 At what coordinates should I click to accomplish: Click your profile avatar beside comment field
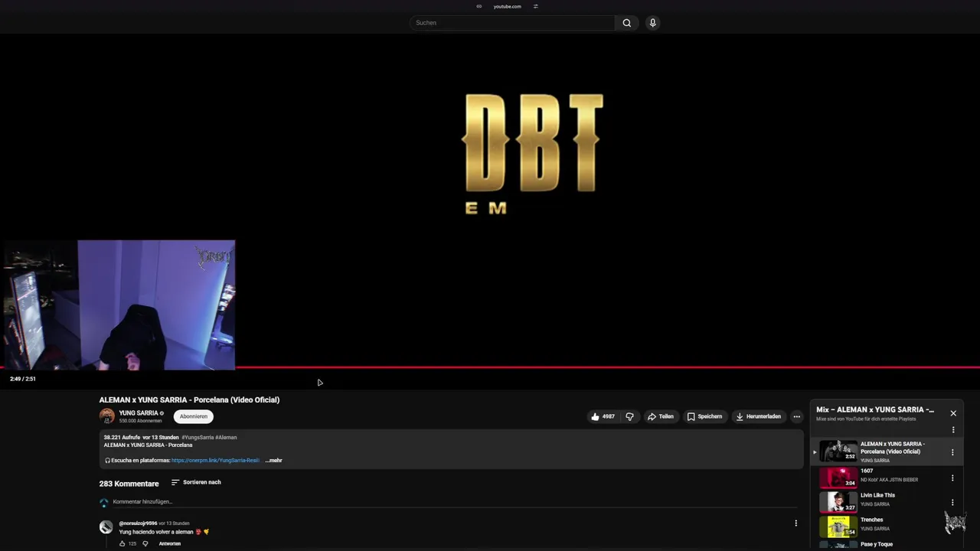(x=104, y=502)
